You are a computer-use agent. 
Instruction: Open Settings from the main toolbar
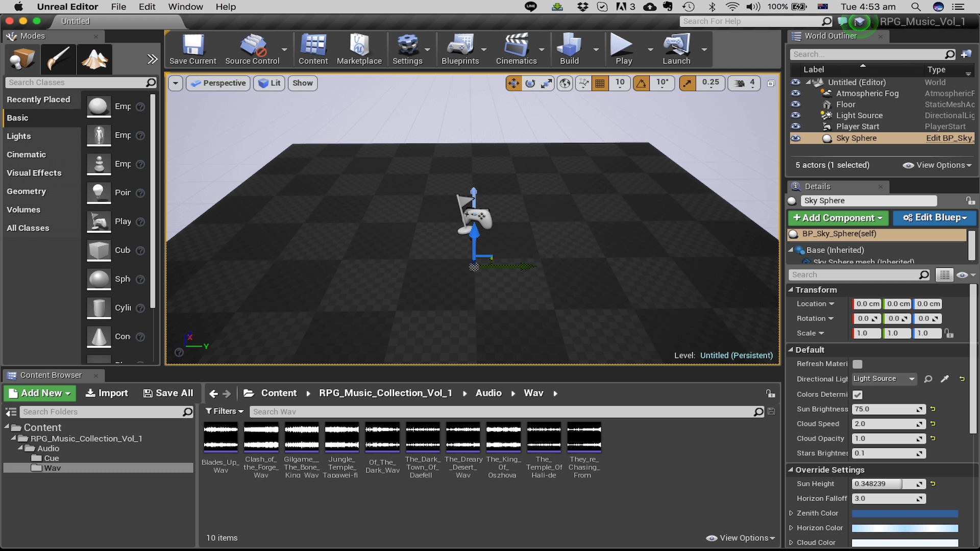407,49
